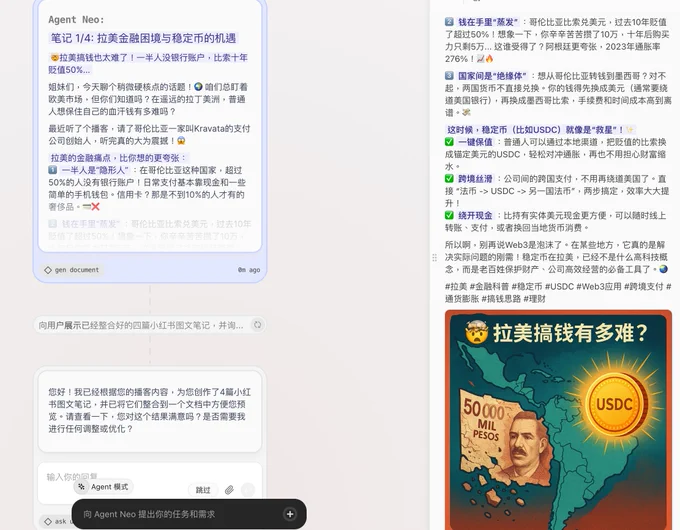Click the plus icon in Agent Neo prompt bar
680x530 pixels.
tap(290, 514)
